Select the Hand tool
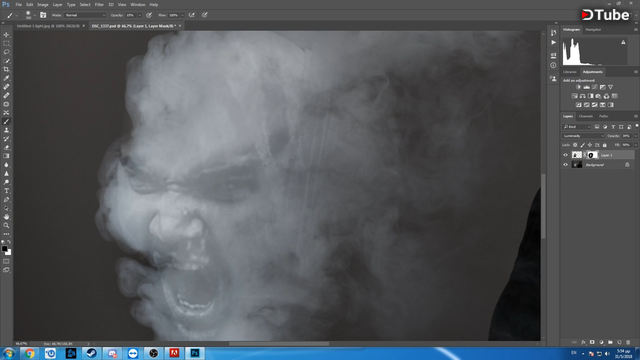Screen dimensions: 640x360 tap(6, 217)
